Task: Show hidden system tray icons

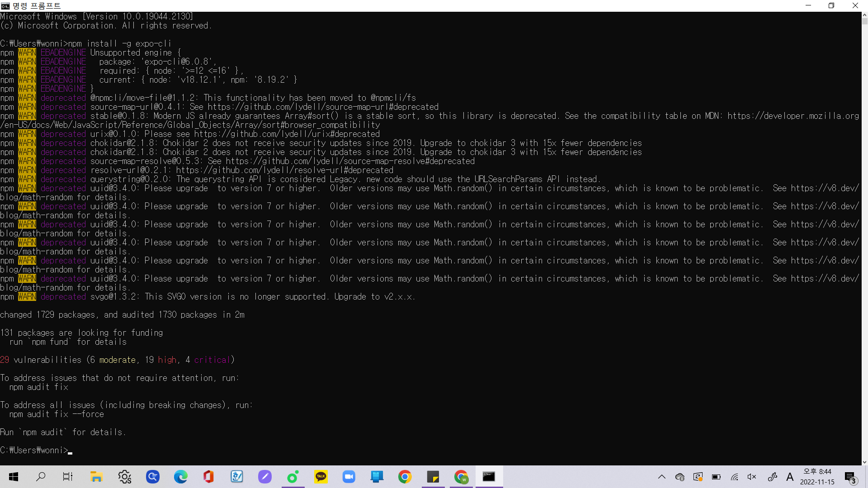Action: pos(662,477)
